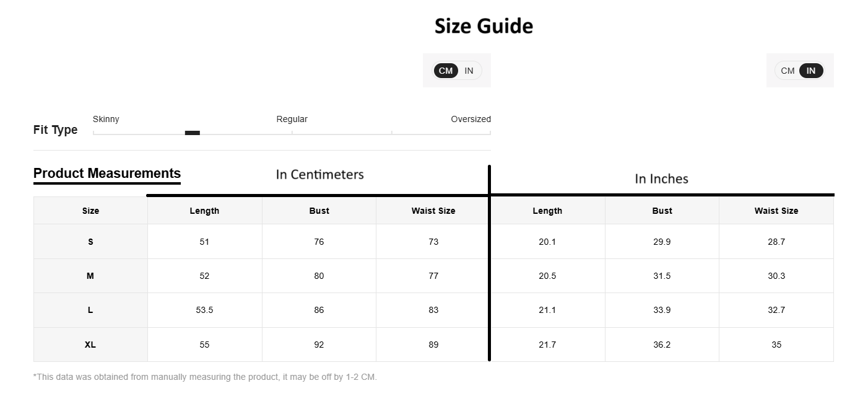Click the Length column header in centimeters
The width and height of the screenshot is (868, 409).
204,211
